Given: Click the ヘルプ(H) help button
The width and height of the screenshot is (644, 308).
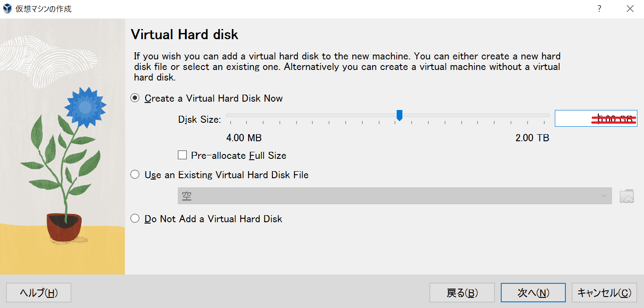Looking at the screenshot, I should pos(39,293).
